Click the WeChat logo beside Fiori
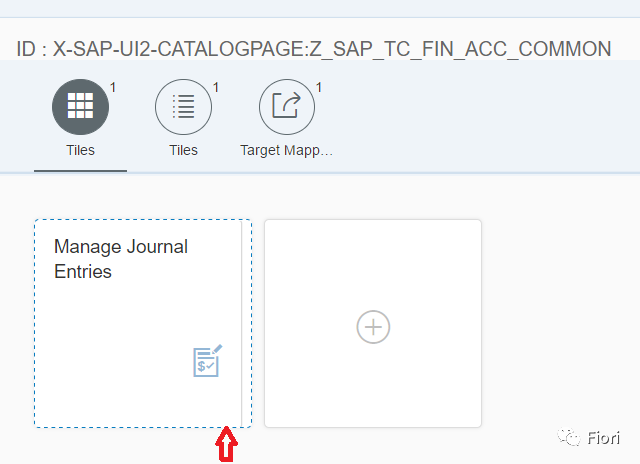Image resolution: width=640 pixels, height=464 pixels. 569,437
